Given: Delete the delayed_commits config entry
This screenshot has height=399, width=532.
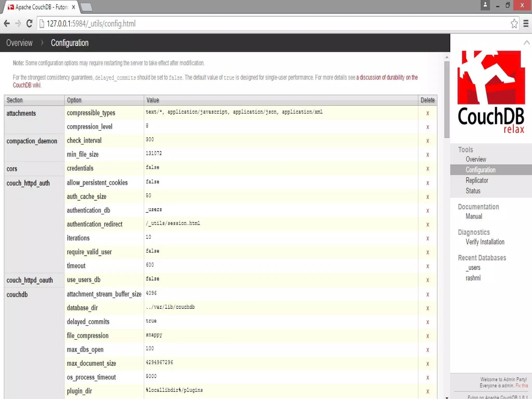Looking at the screenshot, I should (427, 322).
